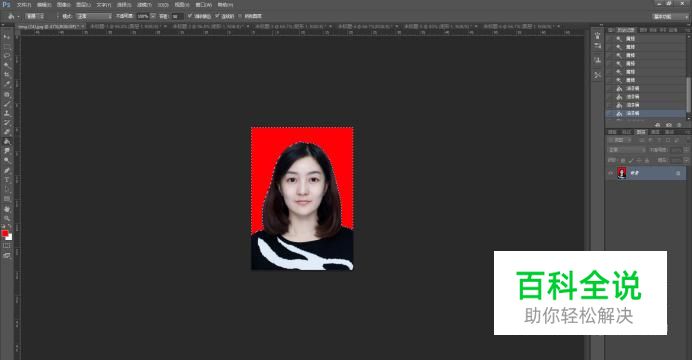Open the 模式 blending mode dropdown in options bar
The height and width of the screenshot is (360, 692).
pos(93,16)
